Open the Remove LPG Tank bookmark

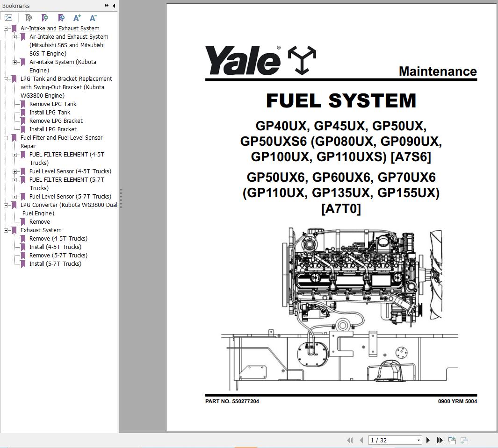[x=53, y=104]
